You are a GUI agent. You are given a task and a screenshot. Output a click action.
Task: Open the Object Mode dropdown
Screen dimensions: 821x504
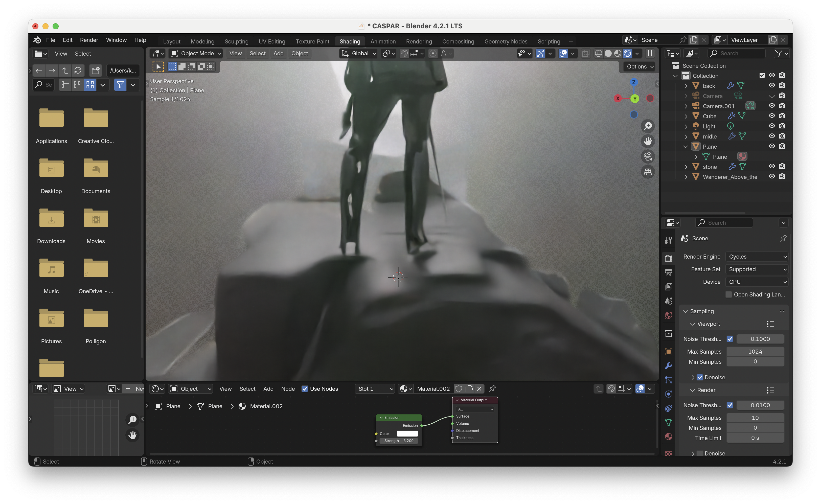[196, 53]
